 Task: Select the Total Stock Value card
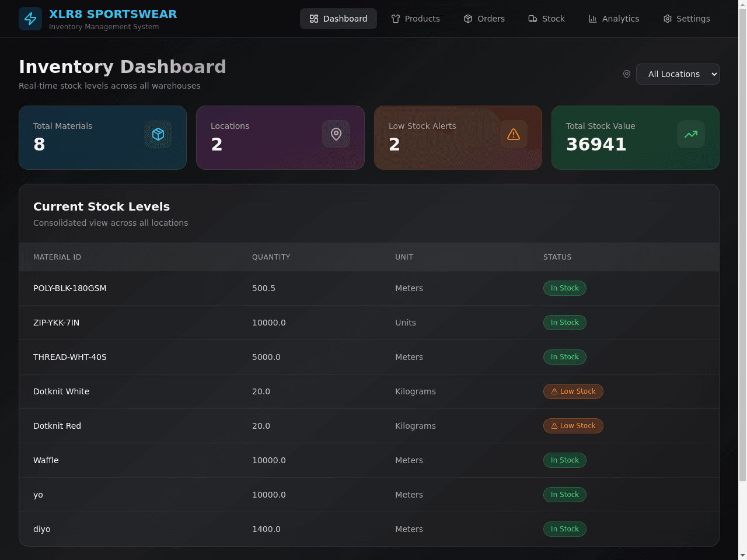click(x=636, y=138)
